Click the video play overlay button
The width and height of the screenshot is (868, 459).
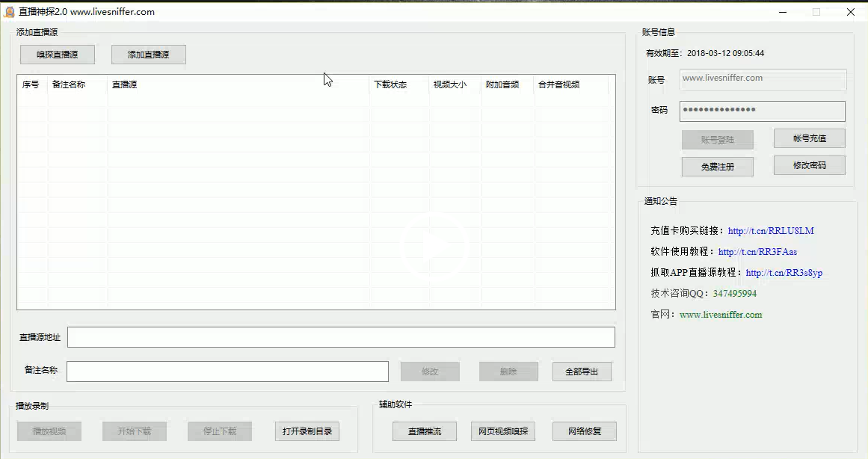click(x=435, y=244)
